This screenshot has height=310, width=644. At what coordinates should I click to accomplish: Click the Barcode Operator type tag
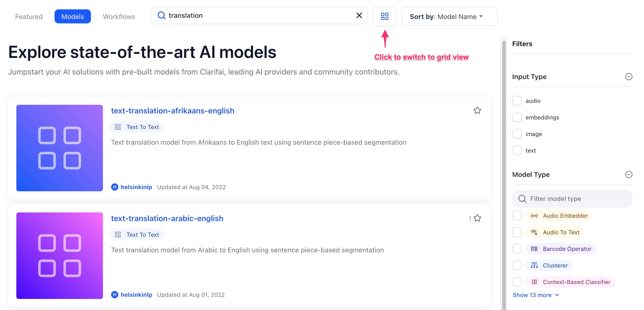(x=561, y=249)
